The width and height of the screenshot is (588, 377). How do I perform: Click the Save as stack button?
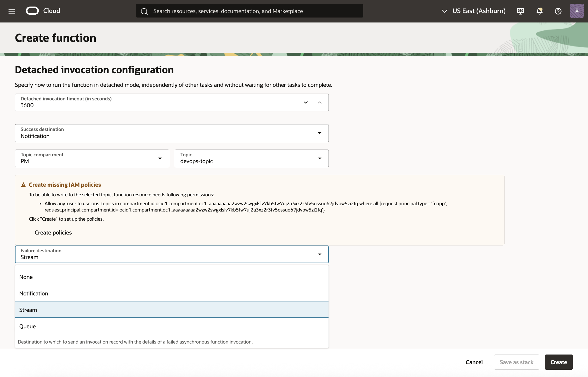(516, 362)
